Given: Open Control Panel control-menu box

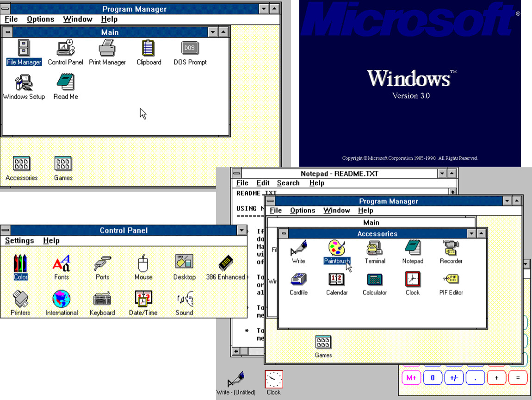Looking at the screenshot, I should (x=5, y=230).
